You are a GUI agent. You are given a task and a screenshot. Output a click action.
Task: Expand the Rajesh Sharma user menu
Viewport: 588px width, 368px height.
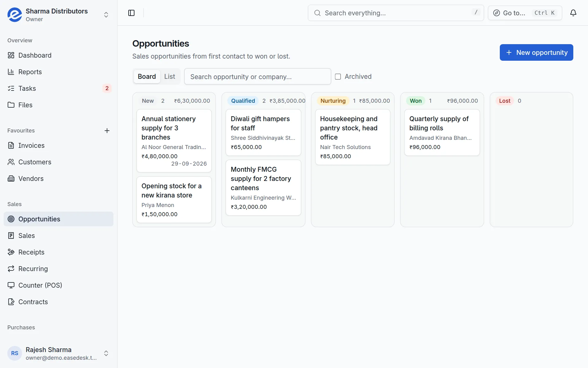pos(106,353)
